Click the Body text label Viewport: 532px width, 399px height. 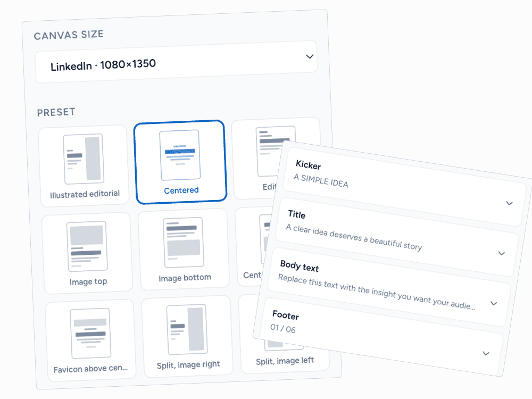[x=300, y=267]
